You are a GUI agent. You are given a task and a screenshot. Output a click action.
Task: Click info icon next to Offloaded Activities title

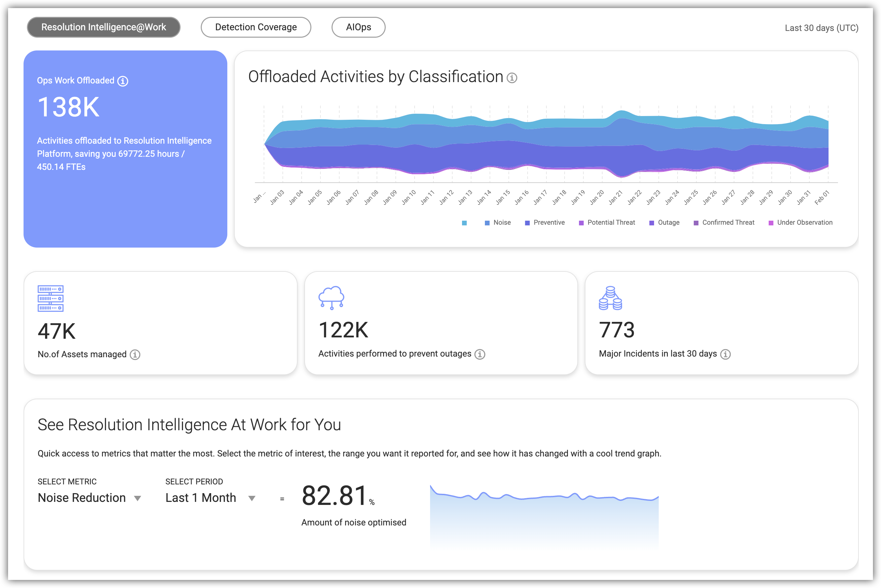pyautogui.click(x=512, y=78)
